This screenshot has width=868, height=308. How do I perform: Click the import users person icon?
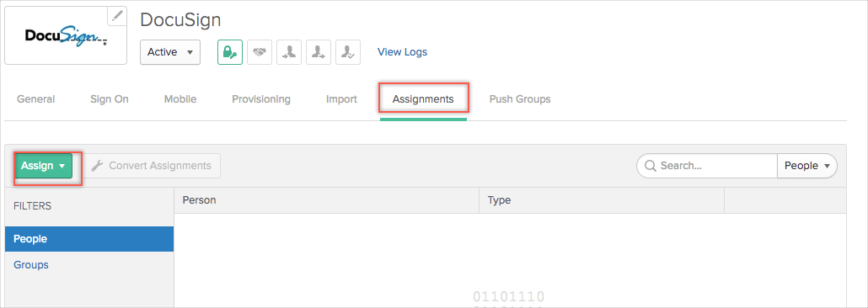pos(289,52)
